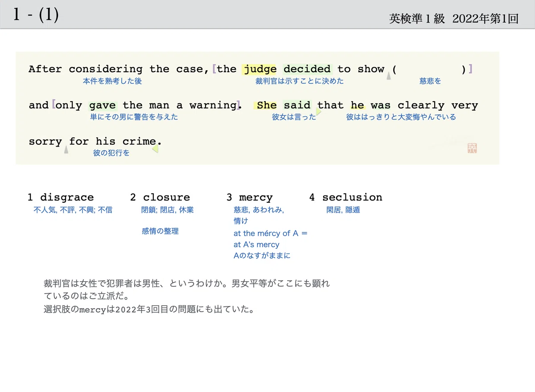Click the annotation "彼女は言った"
The image size is (535, 392).
click(294, 117)
